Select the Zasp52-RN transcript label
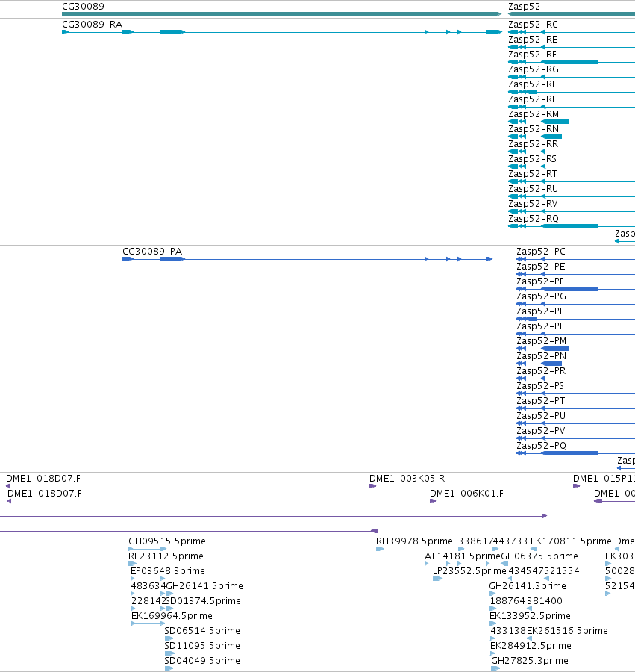635x672 pixels. coord(534,129)
